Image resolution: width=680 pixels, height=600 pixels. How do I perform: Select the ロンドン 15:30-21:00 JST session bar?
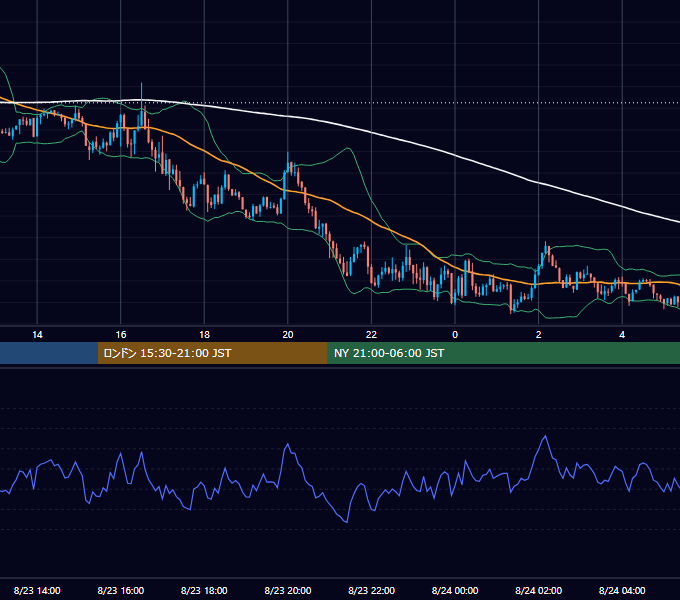[x=212, y=353]
